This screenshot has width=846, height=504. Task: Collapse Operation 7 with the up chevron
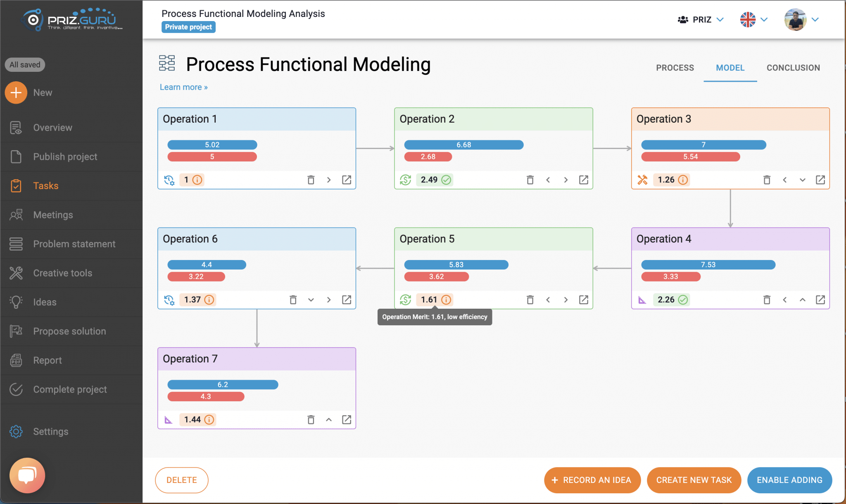tap(328, 419)
